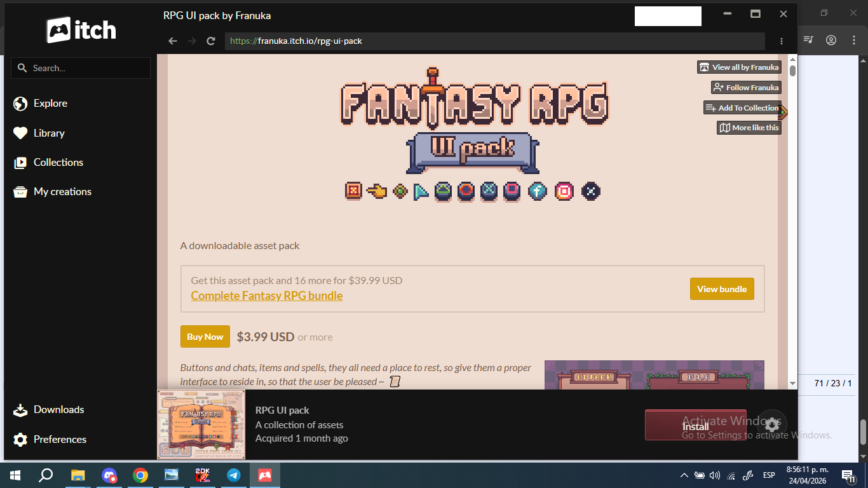Click View all by Franuka
This screenshot has height=488, width=868.
pos(739,67)
